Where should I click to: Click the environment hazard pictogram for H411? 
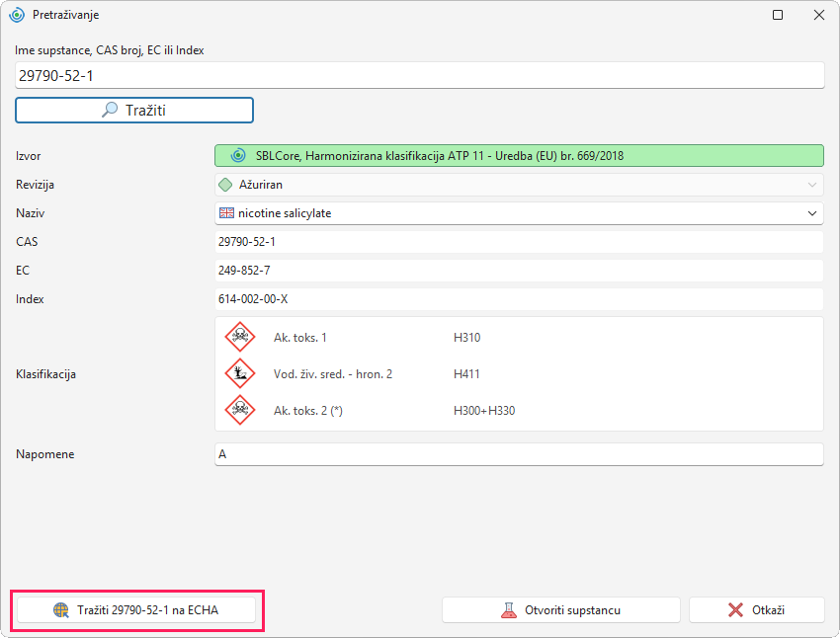pos(240,373)
